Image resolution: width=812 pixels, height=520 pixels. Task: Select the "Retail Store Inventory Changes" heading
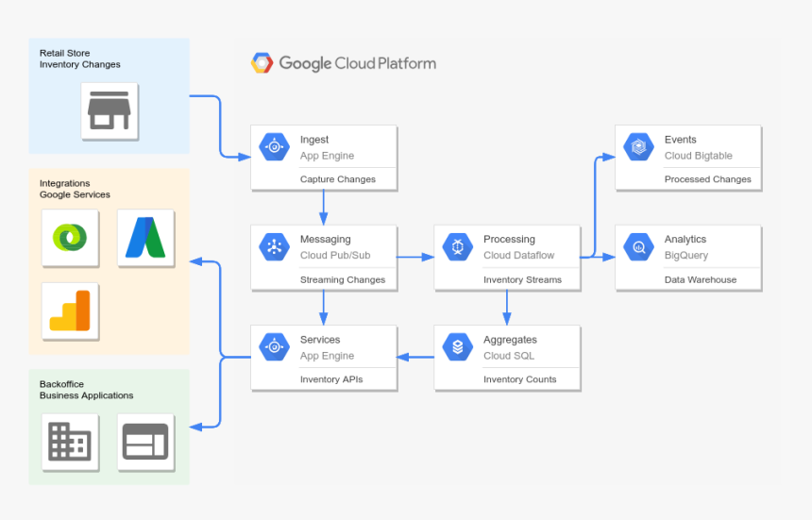pyautogui.click(x=79, y=59)
